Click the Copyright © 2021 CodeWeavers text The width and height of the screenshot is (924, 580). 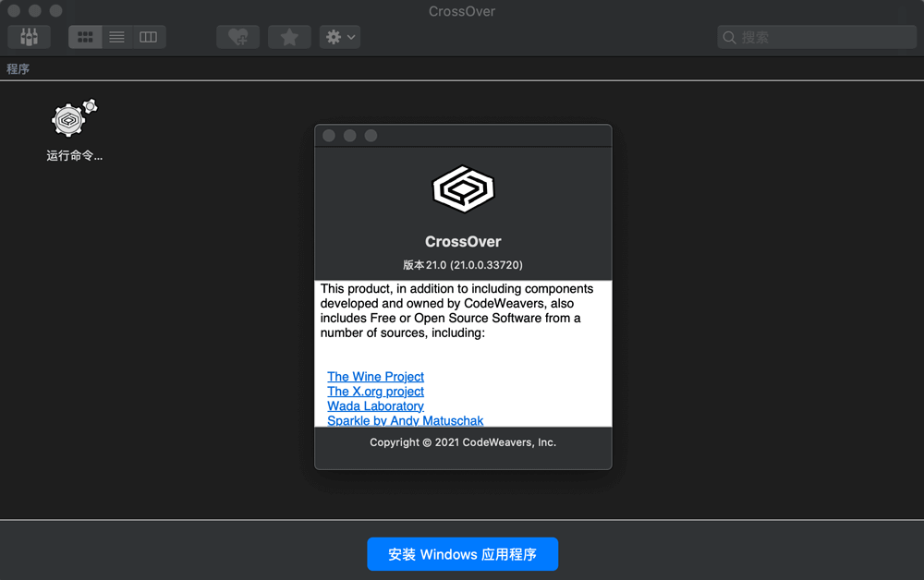click(x=463, y=442)
